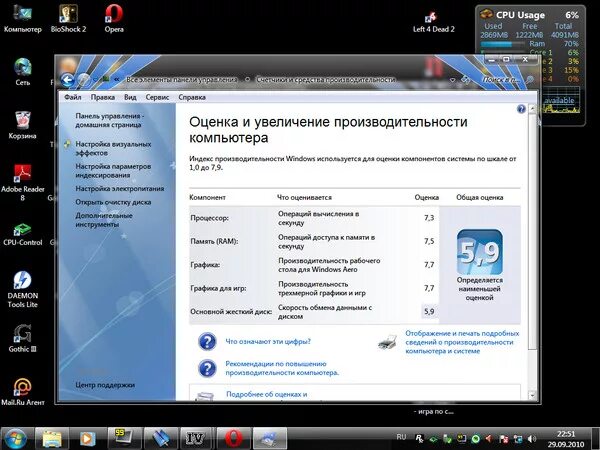Open "Дополнительные инструменты" link
This screenshot has height=450, width=600.
pyautogui.click(x=104, y=220)
